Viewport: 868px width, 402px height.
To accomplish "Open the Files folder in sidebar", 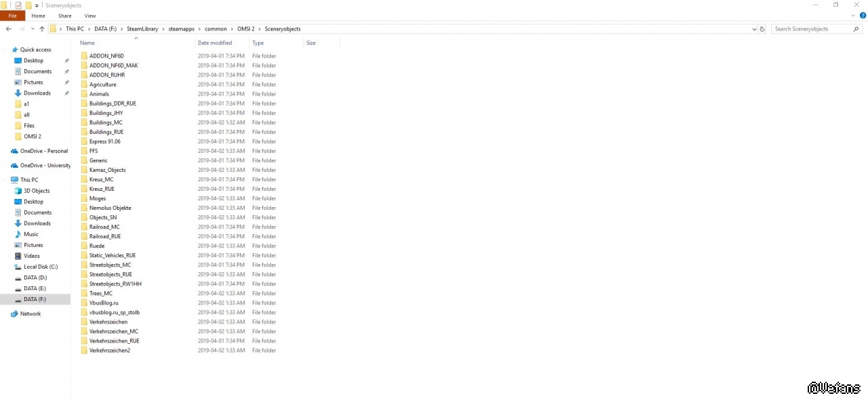I will (29, 125).
